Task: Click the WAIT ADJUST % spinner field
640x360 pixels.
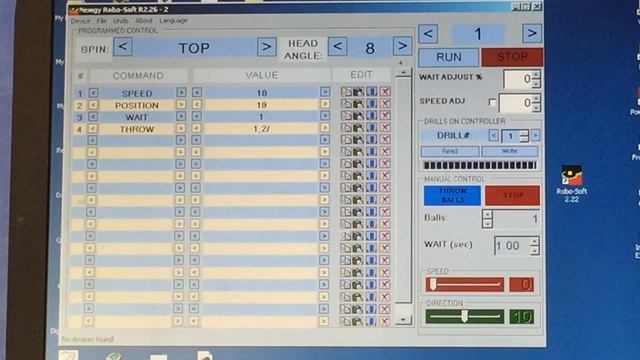Action: (x=522, y=79)
